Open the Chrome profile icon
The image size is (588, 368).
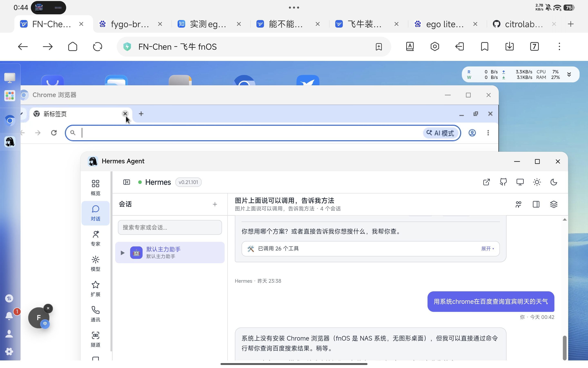(x=472, y=133)
